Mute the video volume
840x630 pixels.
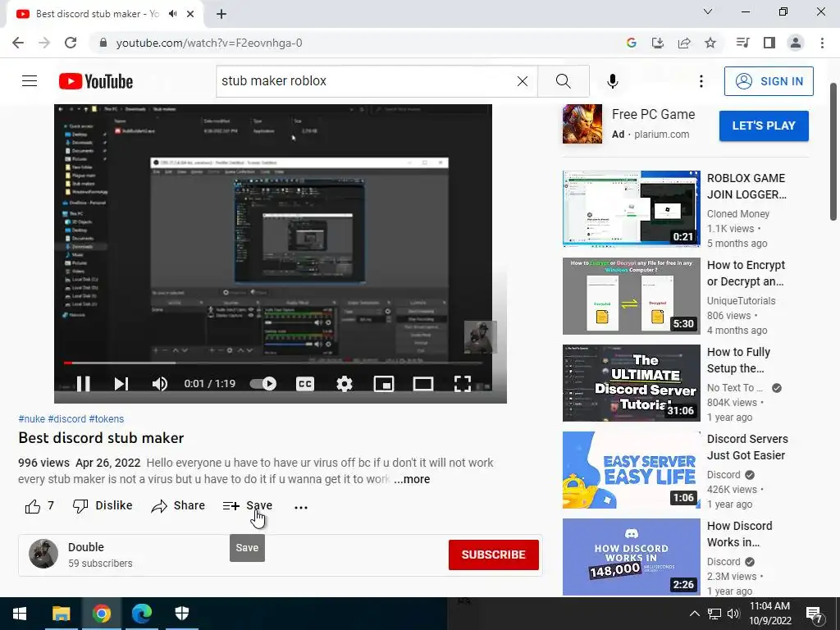click(160, 384)
